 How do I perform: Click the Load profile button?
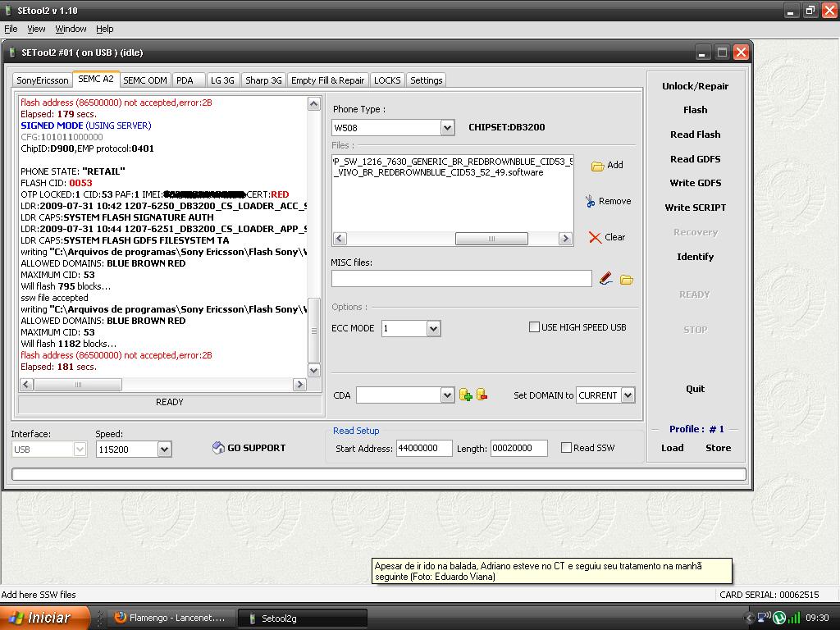[673, 448]
